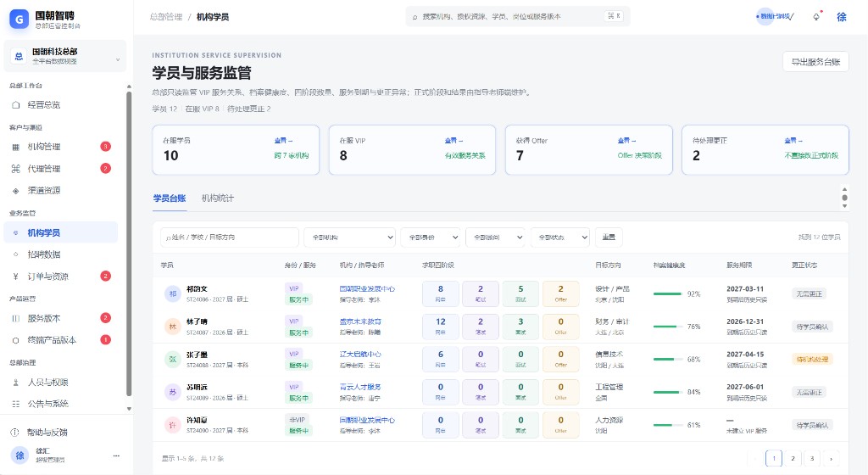Click the 12 网申 stage box for 林了晴
Screen dimensions: 868x475
[x=441, y=327]
